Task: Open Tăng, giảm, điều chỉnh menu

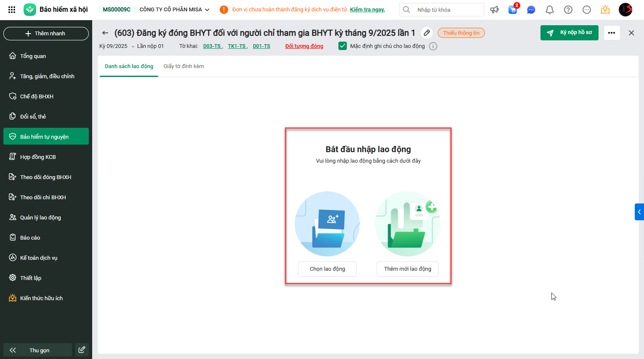Action: [x=46, y=76]
